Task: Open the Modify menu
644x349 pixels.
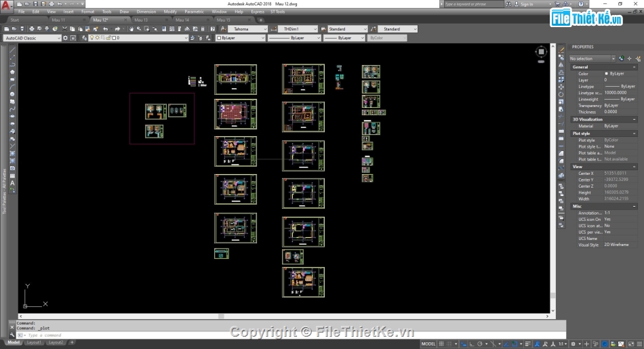Action: (x=170, y=12)
